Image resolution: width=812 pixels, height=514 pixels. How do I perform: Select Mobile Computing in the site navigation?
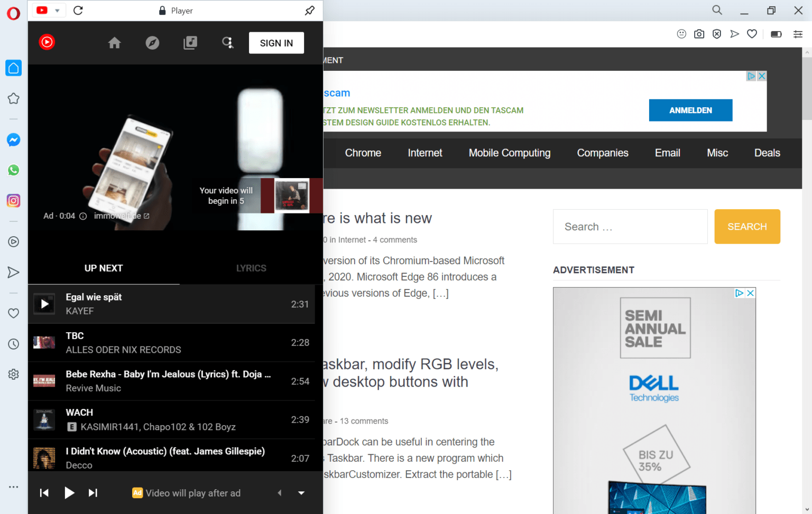(509, 153)
